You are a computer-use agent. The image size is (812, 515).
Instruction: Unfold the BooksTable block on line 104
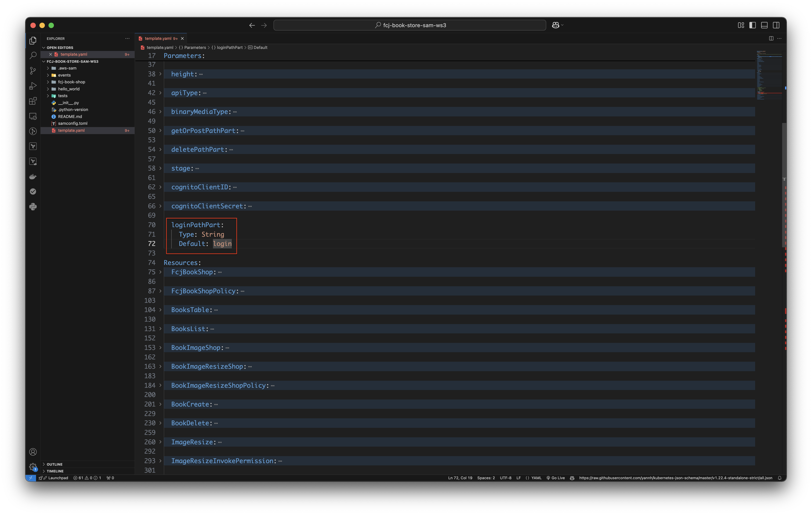160,310
